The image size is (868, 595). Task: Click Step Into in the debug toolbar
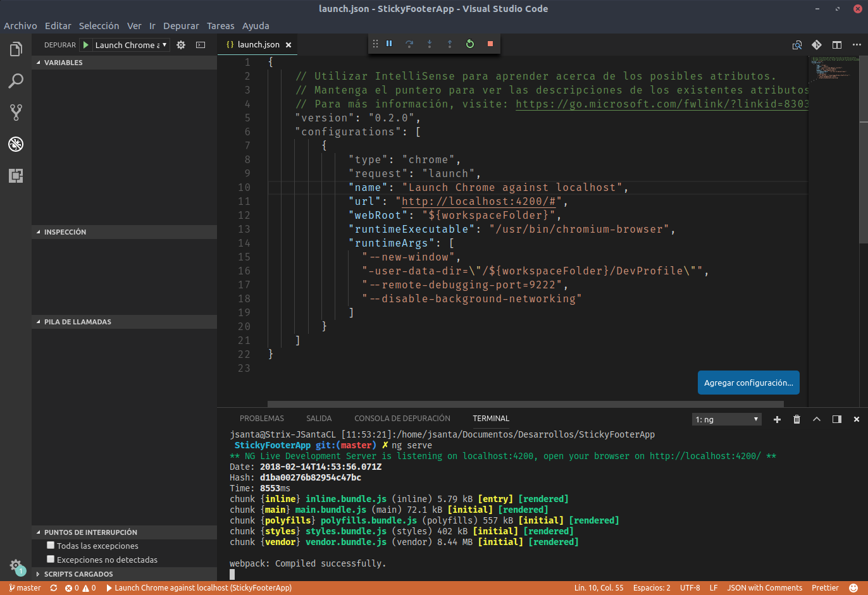pos(430,44)
